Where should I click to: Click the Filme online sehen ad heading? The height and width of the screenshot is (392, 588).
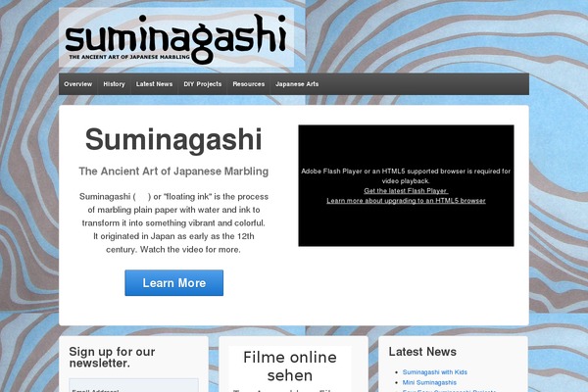click(290, 367)
